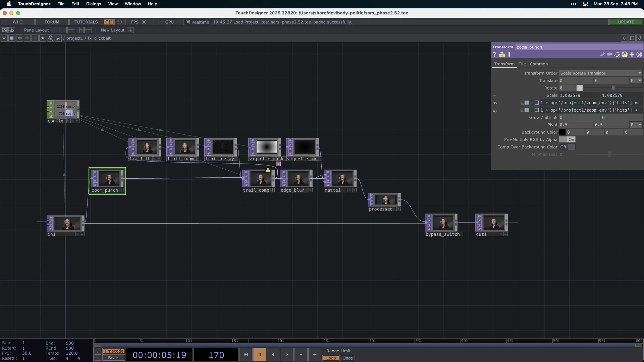Click the bookmark star icon in the network bar
This screenshot has width=644, height=362.
click(x=43, y=38)
